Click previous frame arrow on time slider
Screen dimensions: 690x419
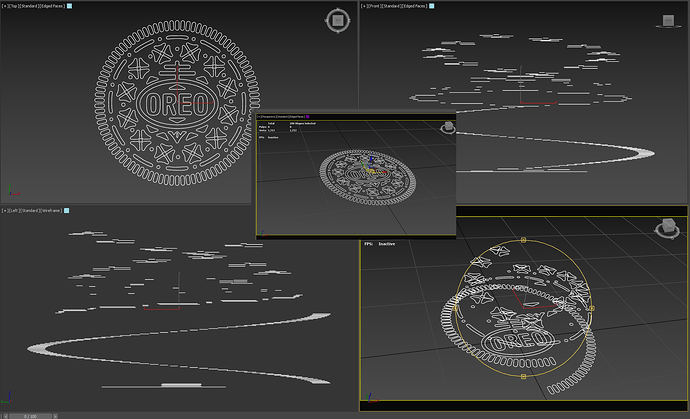5,416
